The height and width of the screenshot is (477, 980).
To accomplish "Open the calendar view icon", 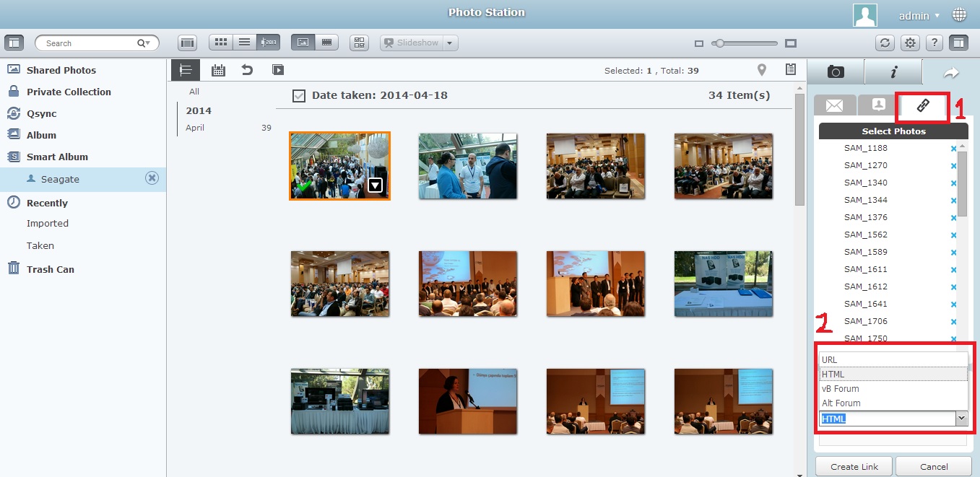I will click(218, 70).
